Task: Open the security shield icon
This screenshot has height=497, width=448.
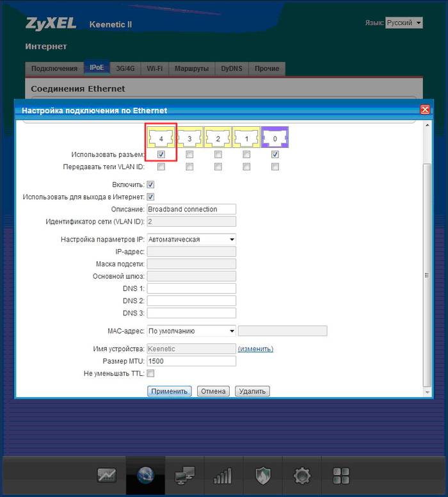Action: coord(263,475)
